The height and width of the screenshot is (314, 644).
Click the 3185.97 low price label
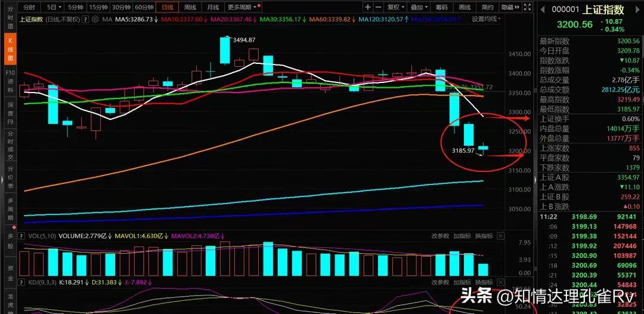(463, 151)
